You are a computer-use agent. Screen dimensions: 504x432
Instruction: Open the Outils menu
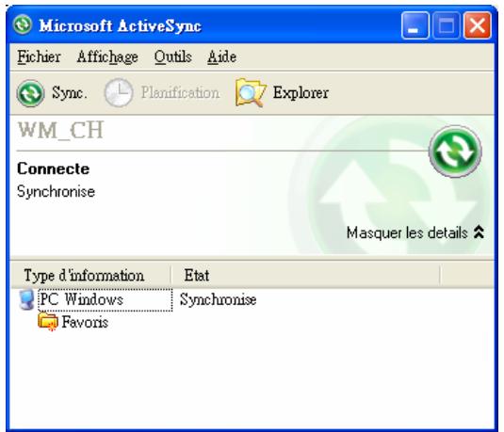point(173,57)
